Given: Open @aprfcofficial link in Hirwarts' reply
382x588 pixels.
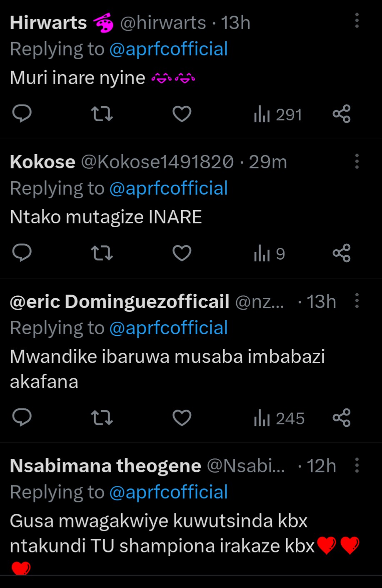Looking at the screenshot, I should point(168,49).
